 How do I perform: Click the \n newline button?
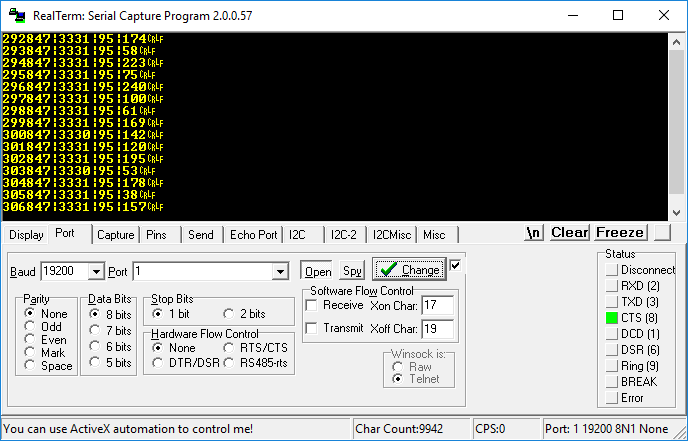click(534, 232)
